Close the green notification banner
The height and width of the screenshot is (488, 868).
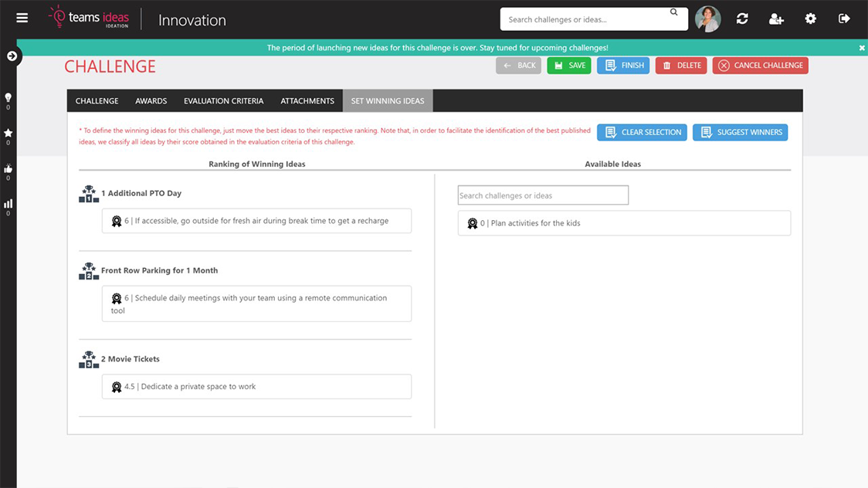coord(862,48)
